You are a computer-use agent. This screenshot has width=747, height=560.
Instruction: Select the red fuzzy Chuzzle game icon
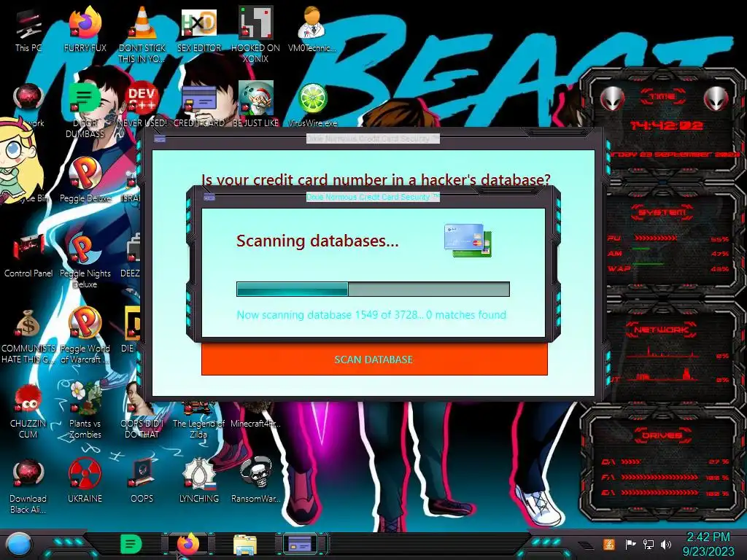point(28,411)
